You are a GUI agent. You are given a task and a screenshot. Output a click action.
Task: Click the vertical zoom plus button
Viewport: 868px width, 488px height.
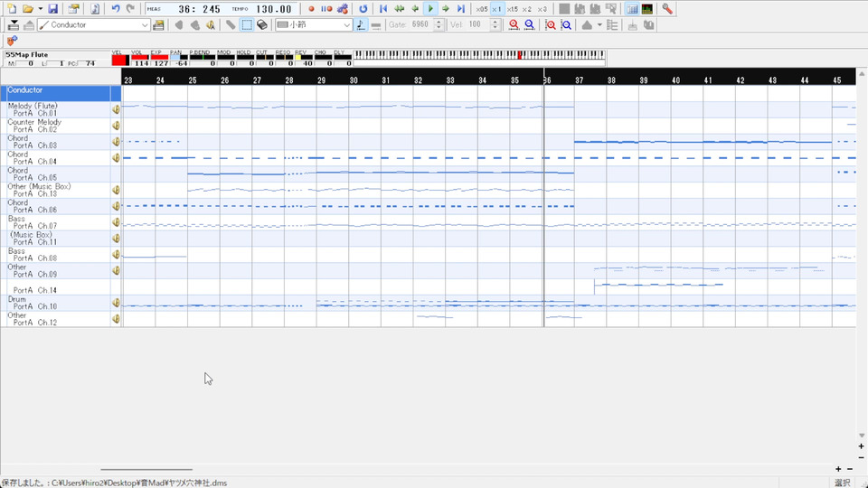click(x=862, y=446)
